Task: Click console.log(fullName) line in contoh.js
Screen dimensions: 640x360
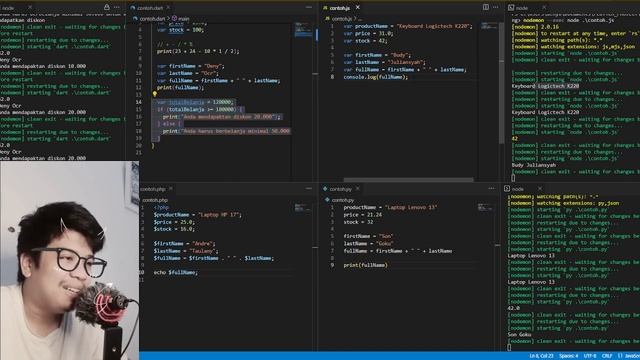Action: click(x=376, y=77)
